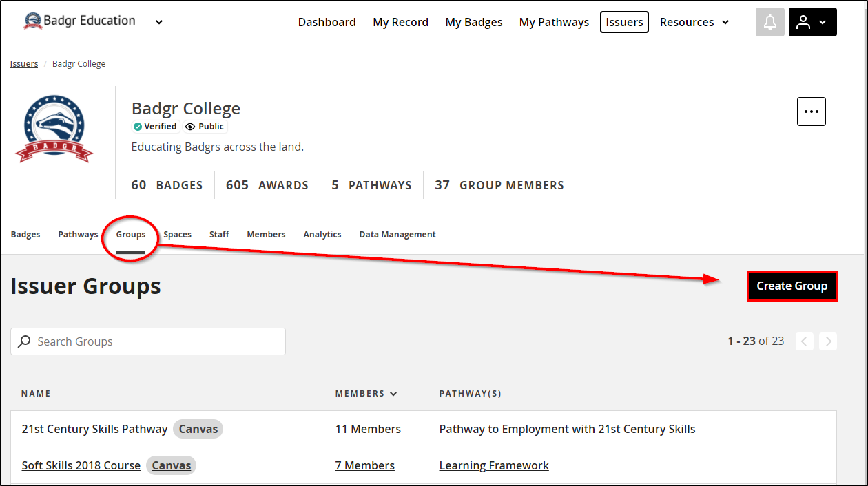Go to next page of groups
Image resolution: width=868 pixels, height=486 pixels.
828,341
